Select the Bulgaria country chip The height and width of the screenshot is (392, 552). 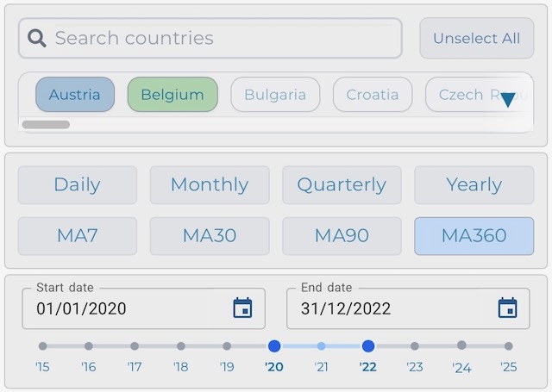pyautogui.click(x=275, y=95)
